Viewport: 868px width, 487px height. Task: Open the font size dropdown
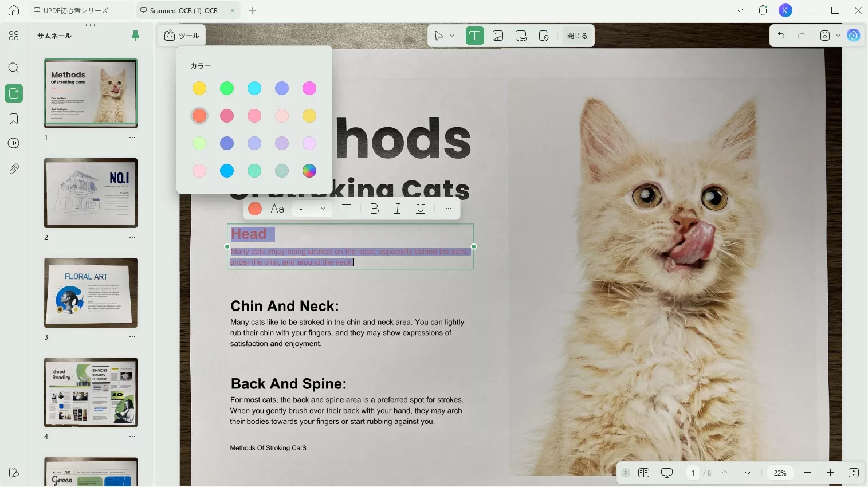tap(312, 209)
